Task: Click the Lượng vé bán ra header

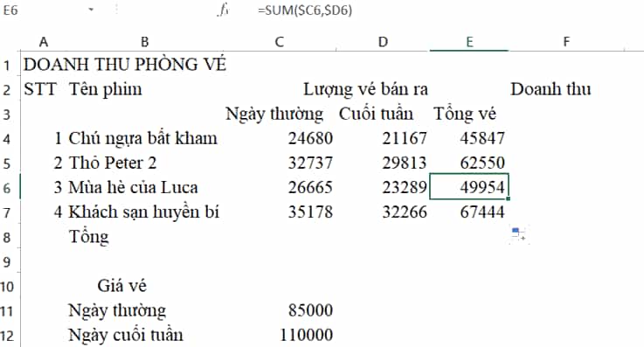Action: (365, 89)
